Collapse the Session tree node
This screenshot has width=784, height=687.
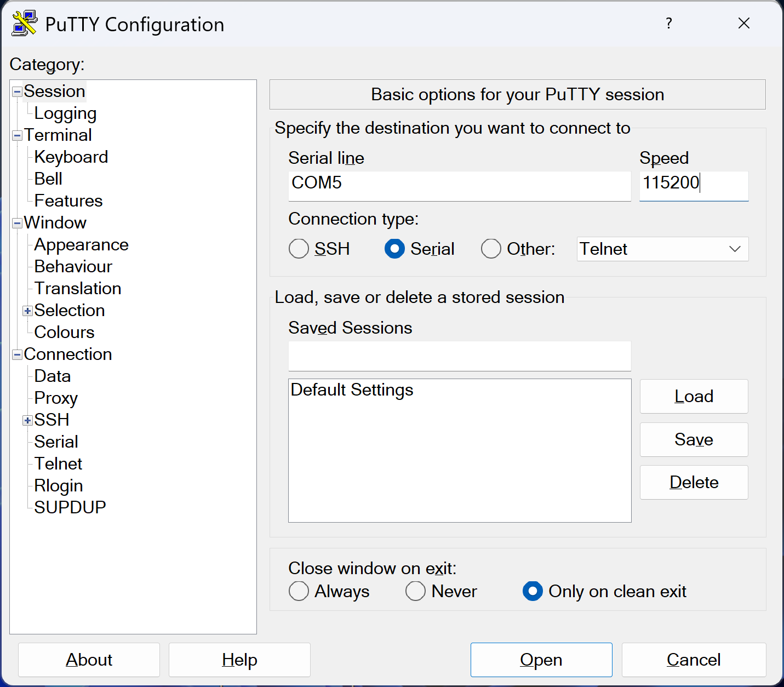pyautogui.click(x=17, y=91)
